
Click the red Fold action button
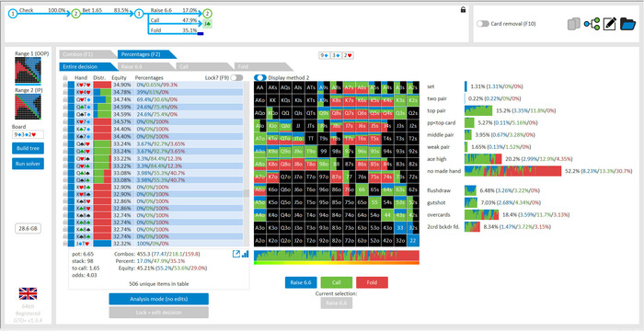coord(372,282)
